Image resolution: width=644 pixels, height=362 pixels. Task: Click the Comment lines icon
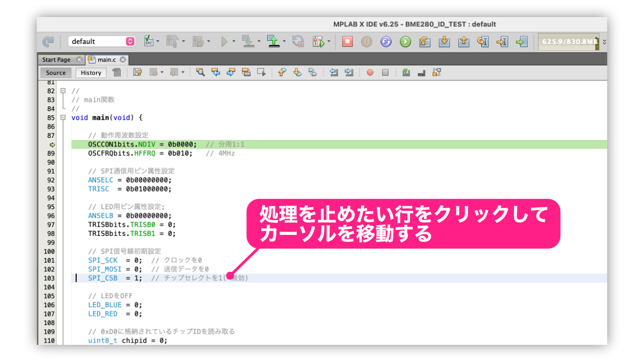pos(406,72)
